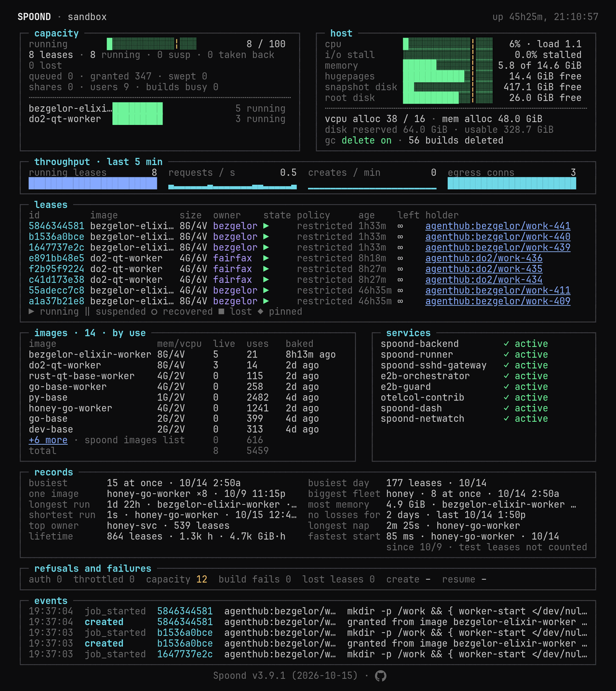This screenshot has width=616, height=691.
Task: Click the check mark beside spoond-sshd-gateway
Action: pos(506,365)
